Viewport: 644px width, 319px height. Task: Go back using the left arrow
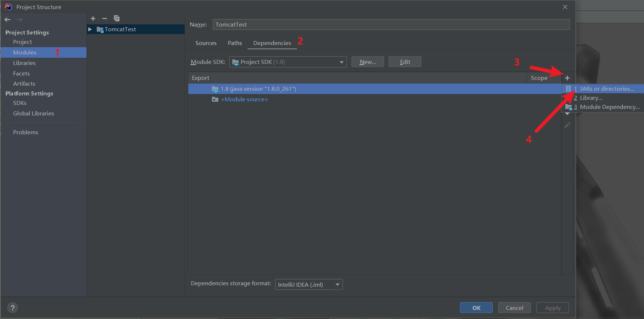click(8, 20)
